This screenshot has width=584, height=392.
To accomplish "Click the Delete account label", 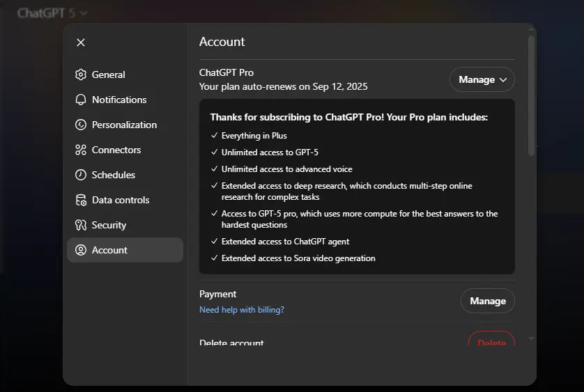I will (231, 342).
